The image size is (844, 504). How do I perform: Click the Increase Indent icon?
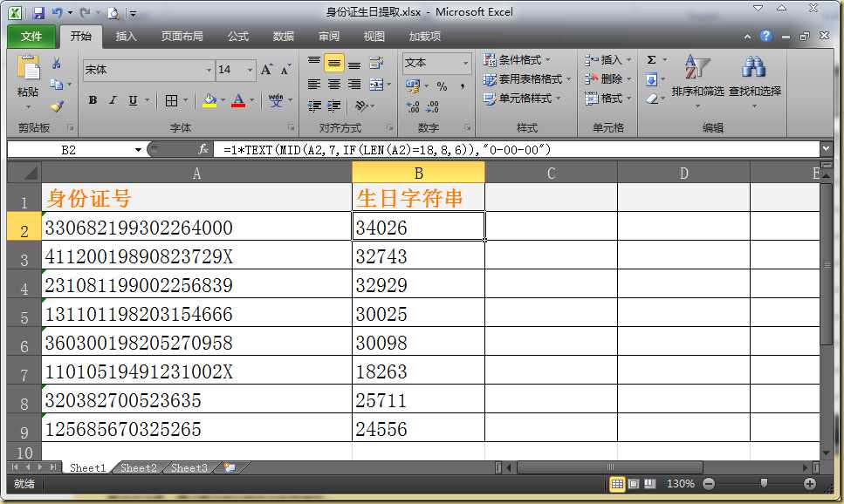click(334, 106)
